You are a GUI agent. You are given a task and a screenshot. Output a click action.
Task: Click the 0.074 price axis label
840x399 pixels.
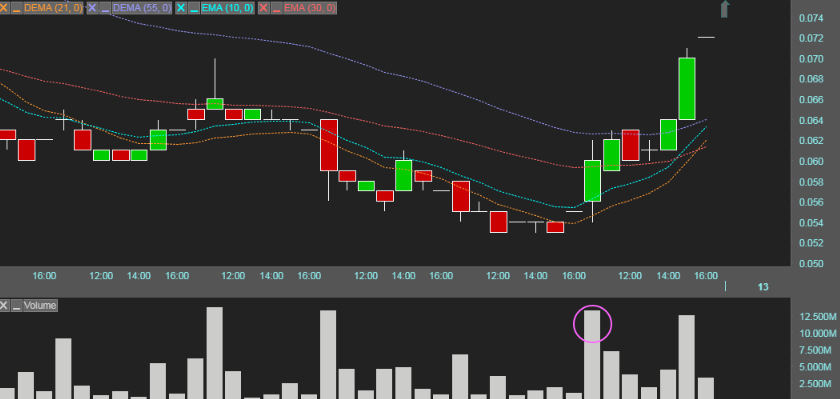pos(811,18)
